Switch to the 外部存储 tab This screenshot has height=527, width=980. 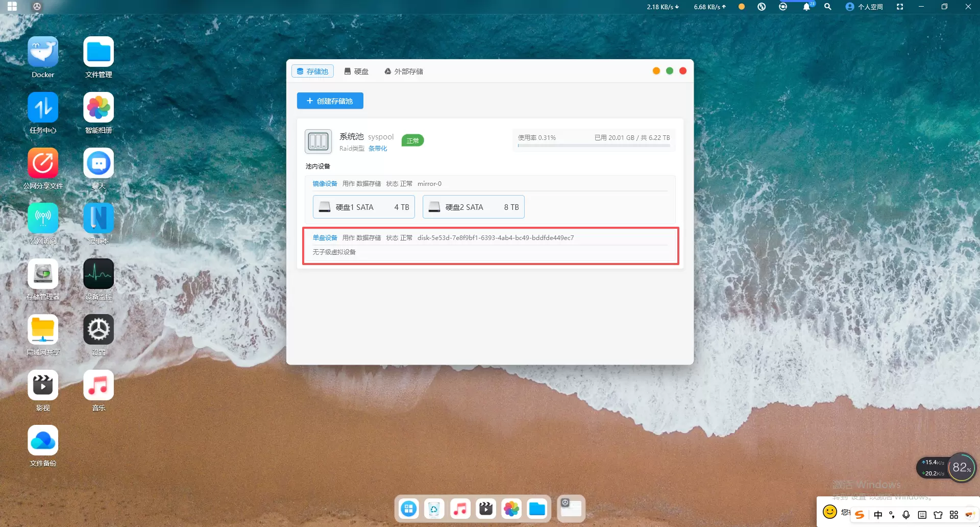[404, 71]
